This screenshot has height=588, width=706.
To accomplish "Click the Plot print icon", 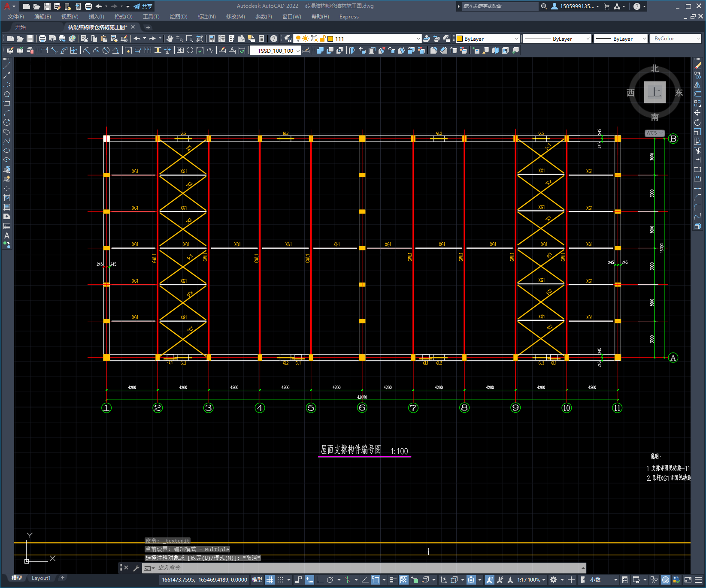I will click(42, 39).
